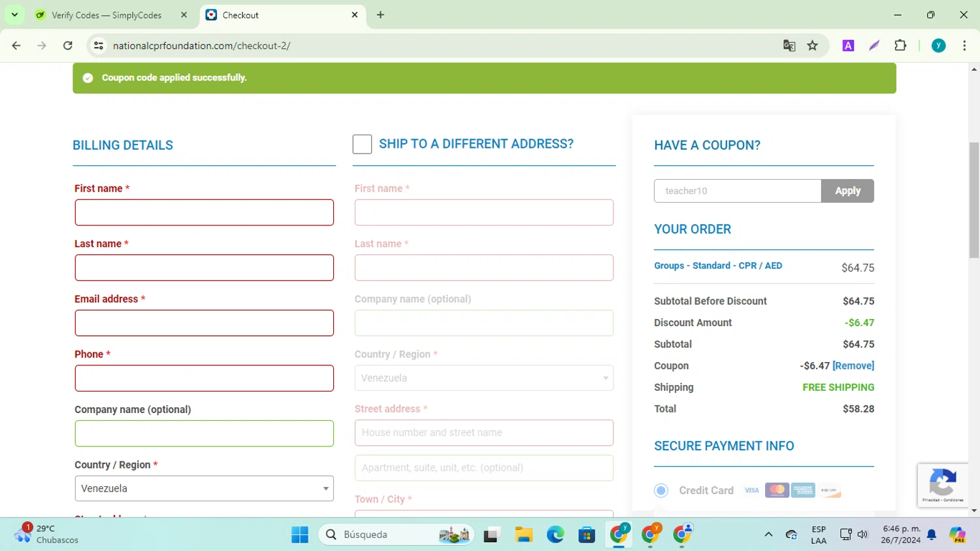View site information icon in address bar

(99, 46)
